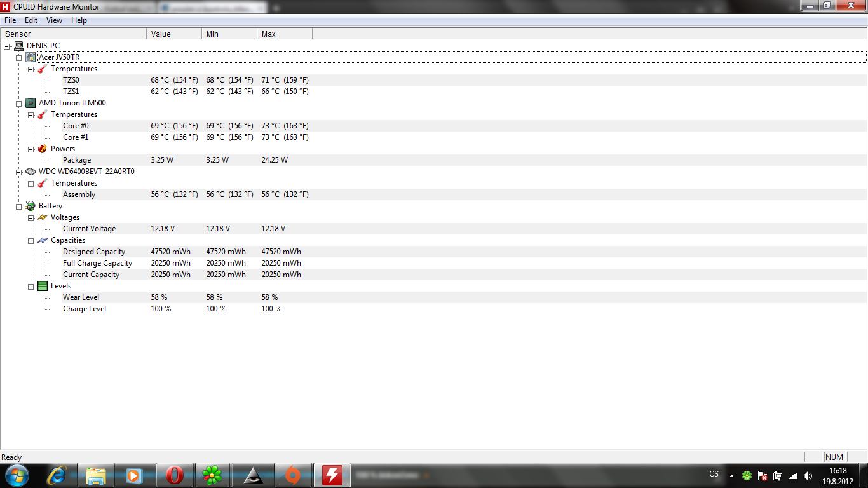Click the Acer JV50TR motherboard icon
The width and height of the screenshot is (868, 488).
click(31, 57)
